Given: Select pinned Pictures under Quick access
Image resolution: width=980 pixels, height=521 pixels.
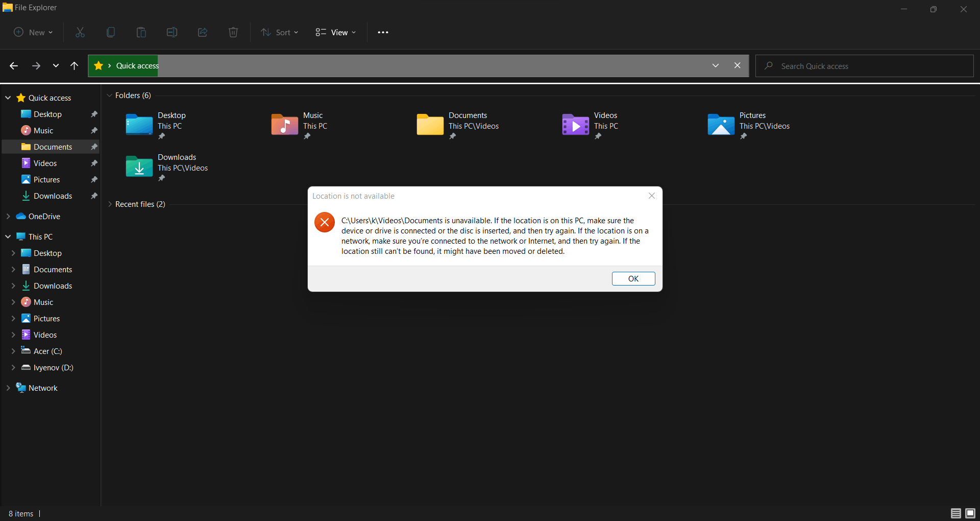Looking at the screenshot, I should pyautogui.click(x=46, y=180).
